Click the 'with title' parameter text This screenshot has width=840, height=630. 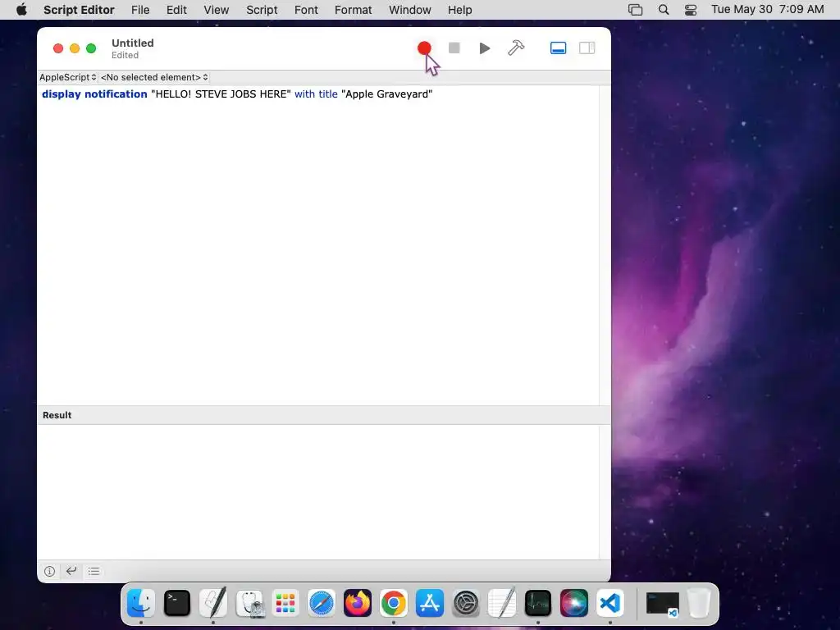pyautogui.click(x=316, y=94)
